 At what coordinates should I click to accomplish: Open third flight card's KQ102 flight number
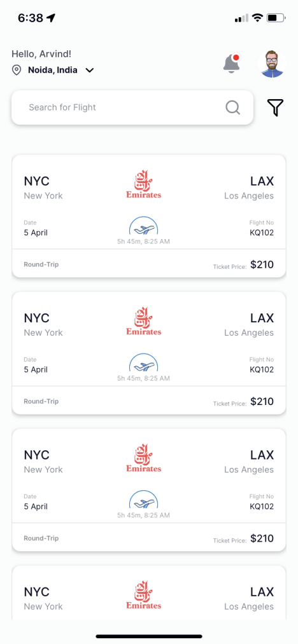pyautogui.click(x=262, y=507)
